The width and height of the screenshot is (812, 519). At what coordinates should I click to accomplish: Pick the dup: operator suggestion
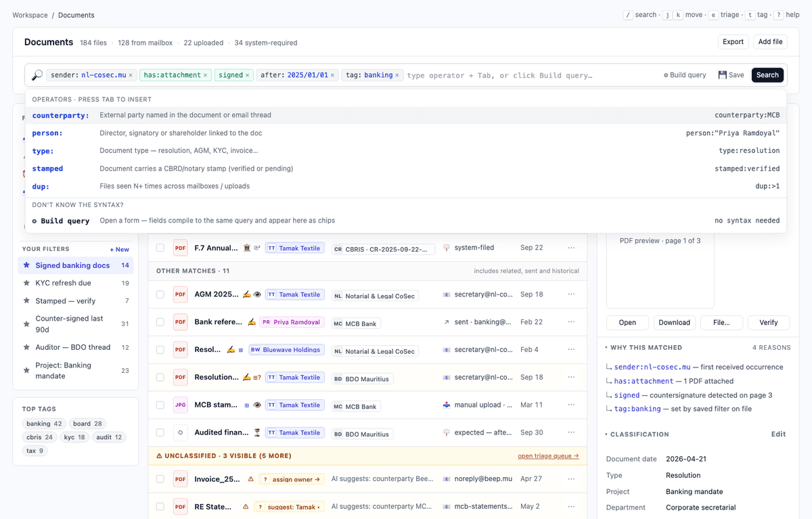[x=406, y=186]
